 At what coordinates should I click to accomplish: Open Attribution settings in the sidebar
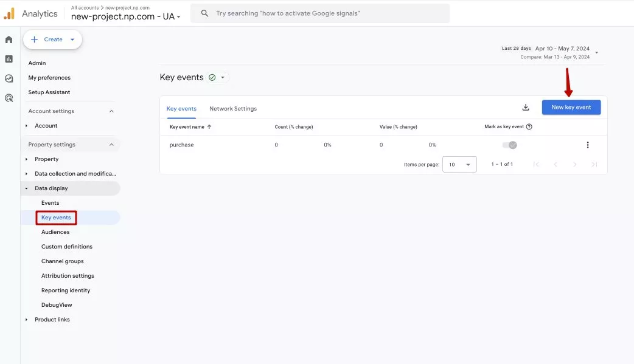click(x=68, y=275)
